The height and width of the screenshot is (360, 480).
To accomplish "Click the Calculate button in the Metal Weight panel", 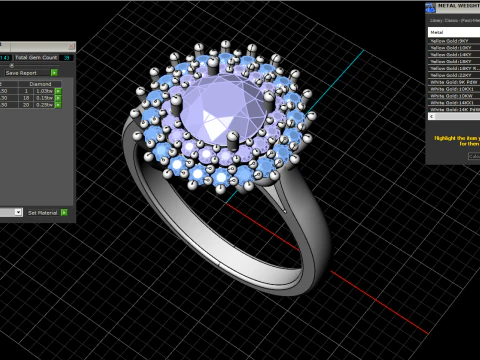I will [474, 156].
